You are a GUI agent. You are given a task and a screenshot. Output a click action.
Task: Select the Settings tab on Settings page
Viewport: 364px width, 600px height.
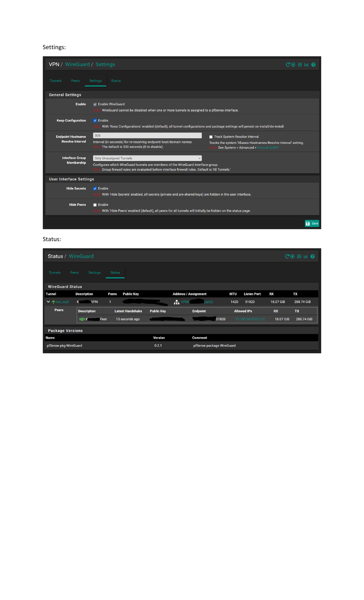(95, 81)
